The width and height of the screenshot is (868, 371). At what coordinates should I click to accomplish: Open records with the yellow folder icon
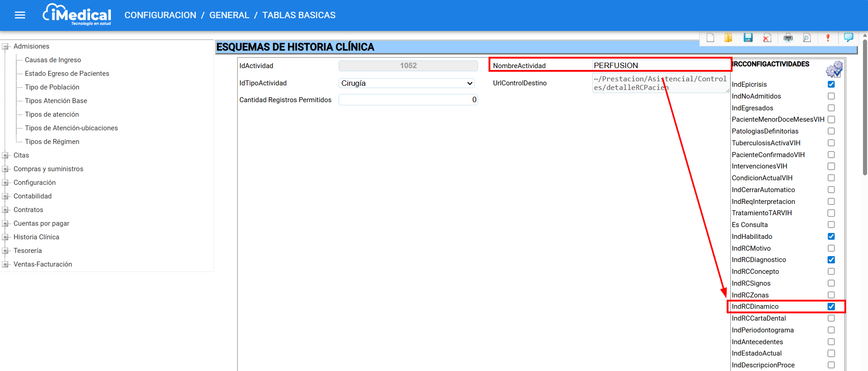(728, 38)
